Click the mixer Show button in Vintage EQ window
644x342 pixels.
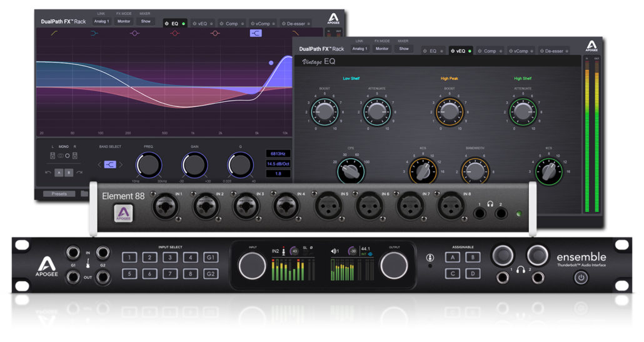404,48
